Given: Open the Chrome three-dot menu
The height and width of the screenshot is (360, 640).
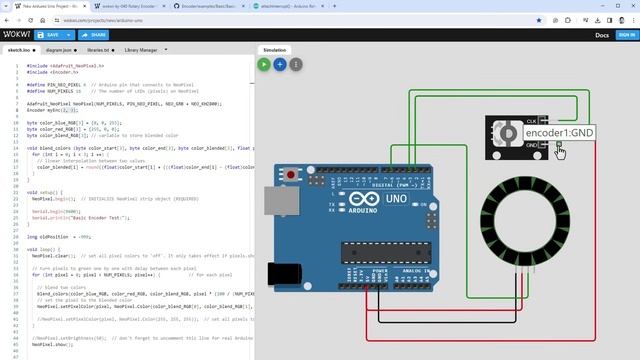Looking at the screenshot, I should click(633, 20).
